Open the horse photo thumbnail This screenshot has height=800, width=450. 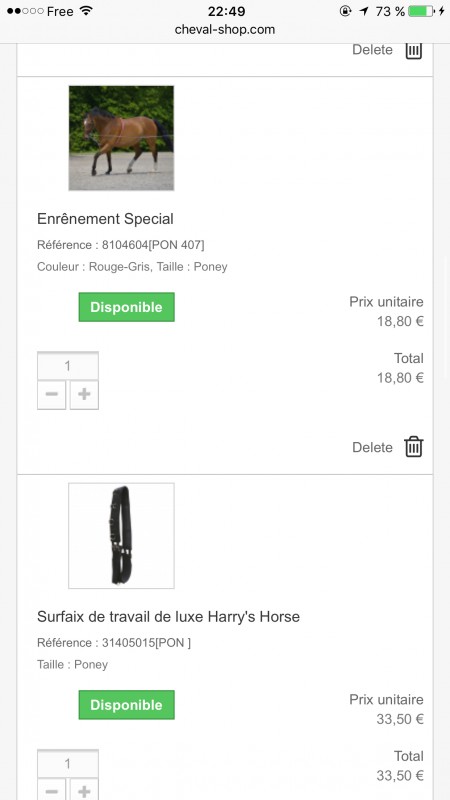(x=121, y=138)
